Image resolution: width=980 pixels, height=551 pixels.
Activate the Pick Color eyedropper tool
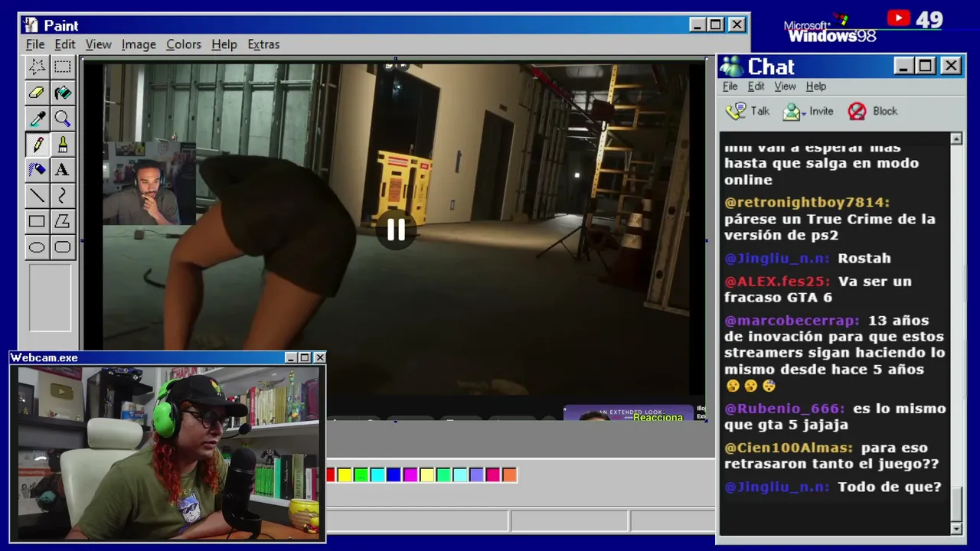pyautogui.click(x=37, y=119)
